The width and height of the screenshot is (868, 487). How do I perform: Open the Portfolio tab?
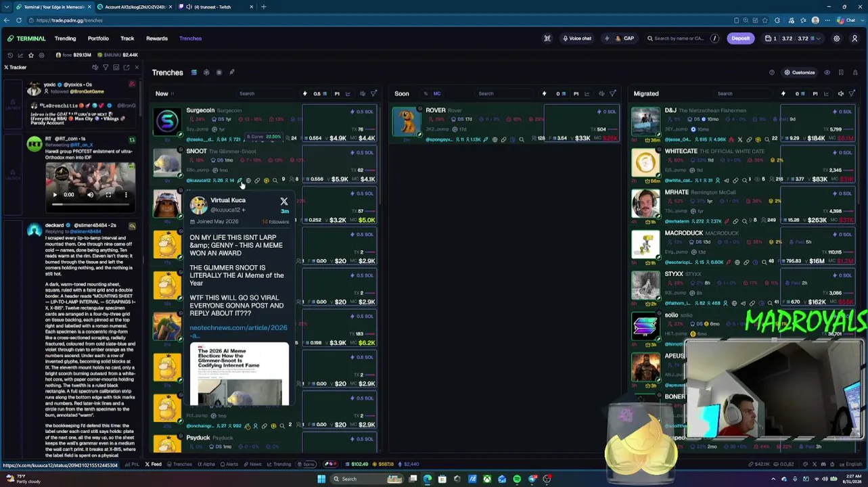98,39
